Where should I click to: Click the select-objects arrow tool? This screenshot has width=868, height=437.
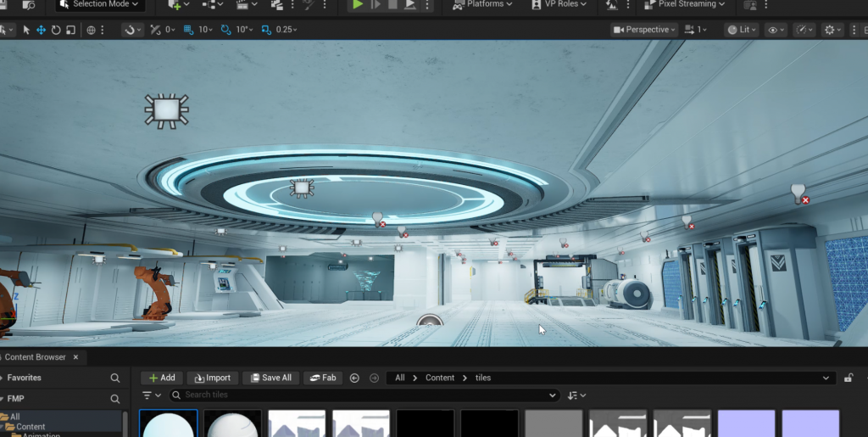(26, 30)
